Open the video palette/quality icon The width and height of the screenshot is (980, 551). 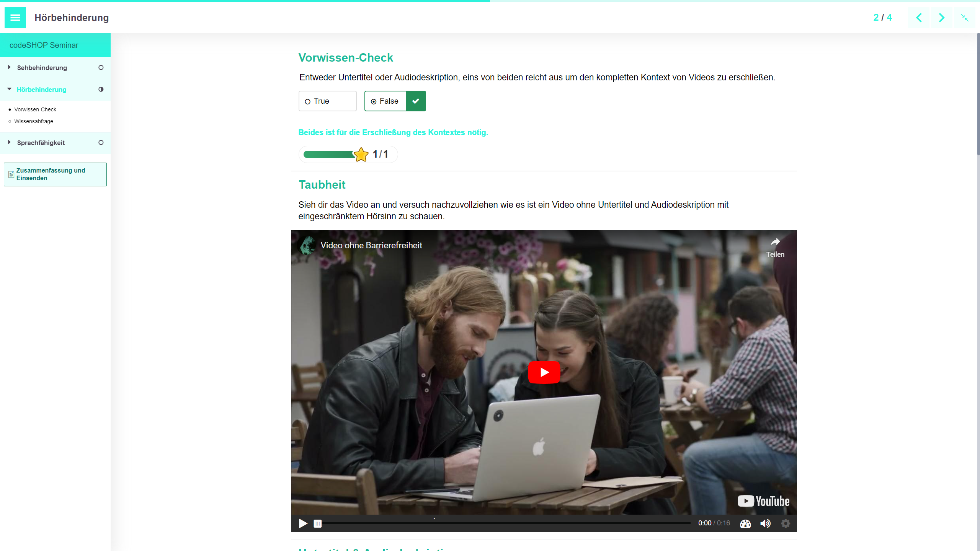(745, 523)
